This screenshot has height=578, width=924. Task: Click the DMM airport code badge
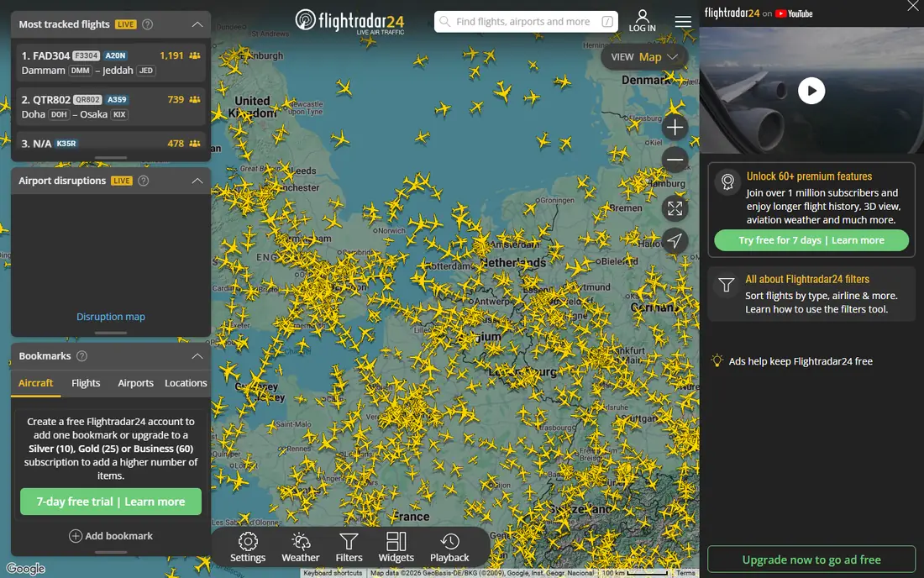point(80,71)
